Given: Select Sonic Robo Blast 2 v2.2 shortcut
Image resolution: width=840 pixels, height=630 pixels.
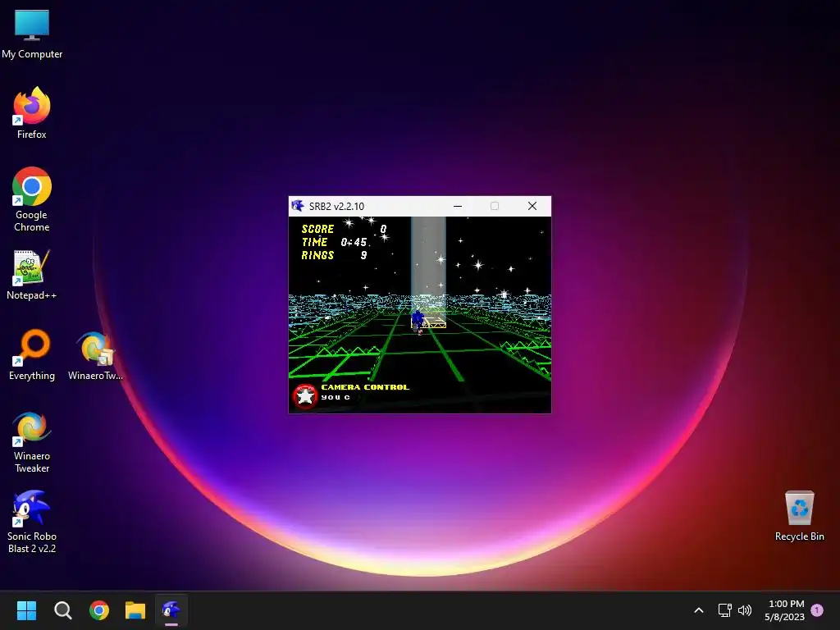Looking at the screenshot, I should pyautogui.click(x=32, y=522).
